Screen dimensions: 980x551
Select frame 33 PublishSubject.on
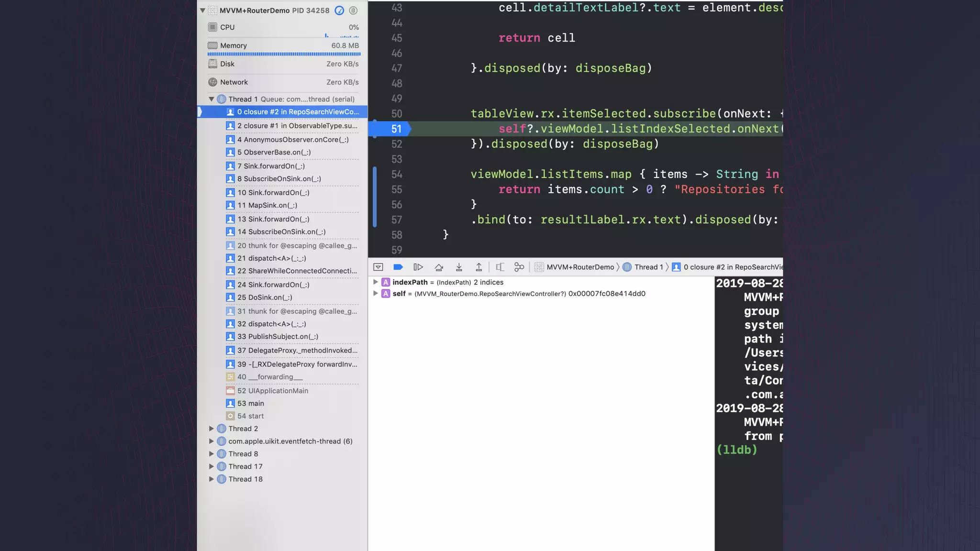[278, 336]
